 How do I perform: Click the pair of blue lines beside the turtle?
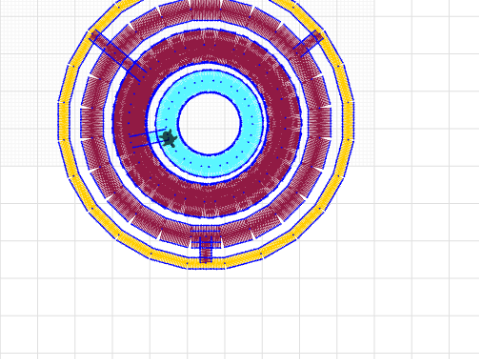147,138
